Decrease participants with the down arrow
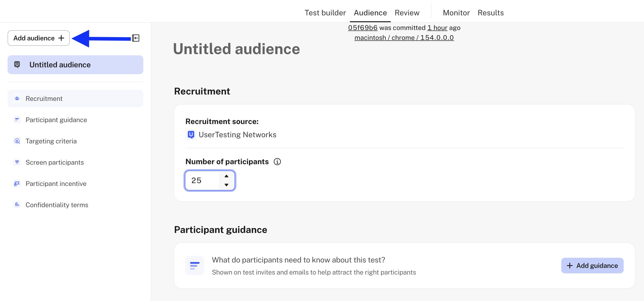644x301 pixels. point(226,185)
